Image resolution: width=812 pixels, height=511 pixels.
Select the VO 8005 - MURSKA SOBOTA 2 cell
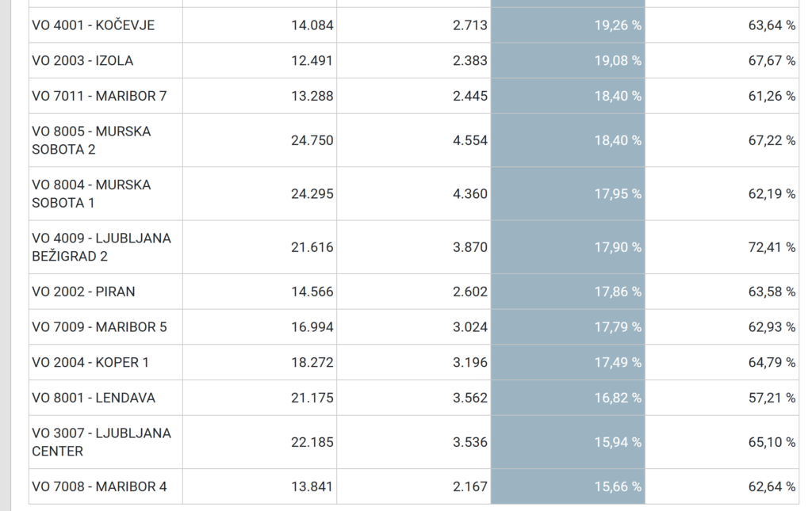click(x=91, y=140)
